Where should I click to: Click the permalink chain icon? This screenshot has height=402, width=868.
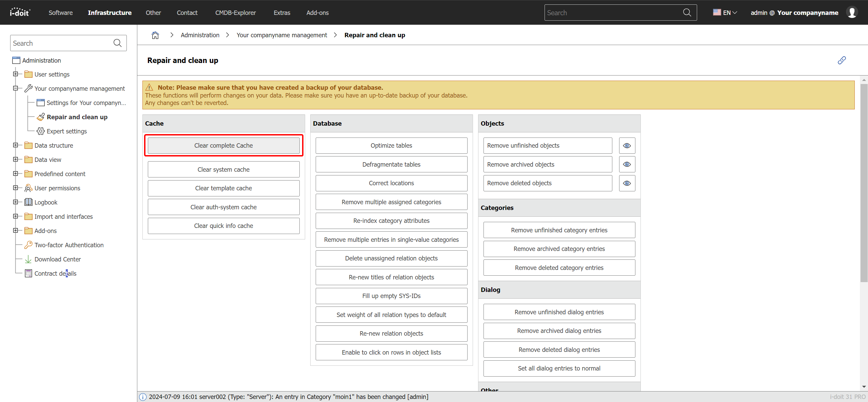pos(842,60)
